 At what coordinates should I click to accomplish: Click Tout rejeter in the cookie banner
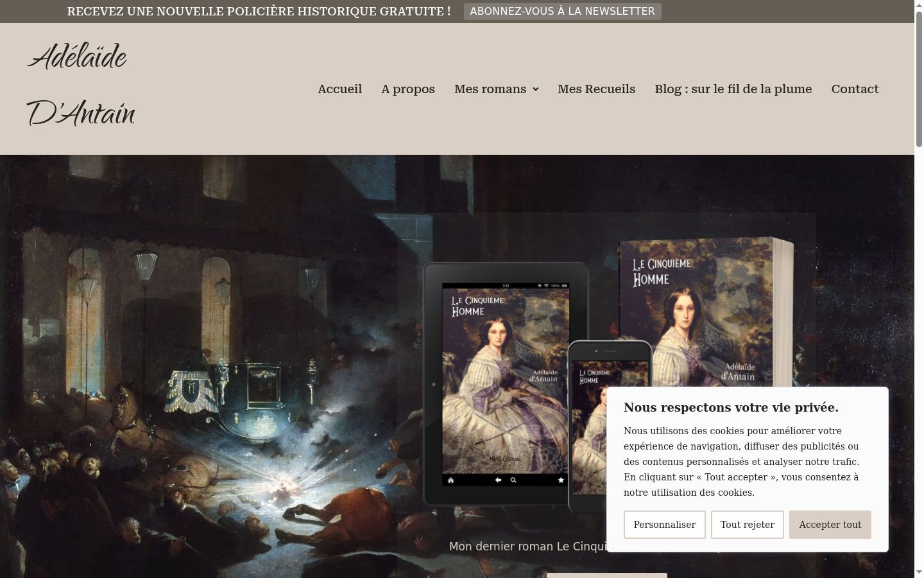pyautogui.click(x=748, y=525)
